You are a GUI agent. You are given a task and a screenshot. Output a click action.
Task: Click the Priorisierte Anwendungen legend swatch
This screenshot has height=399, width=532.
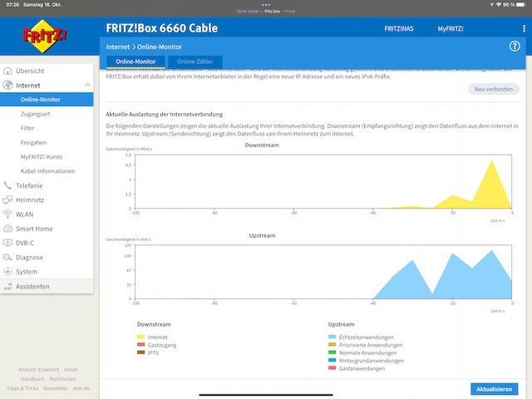click(x=332, y=345)
